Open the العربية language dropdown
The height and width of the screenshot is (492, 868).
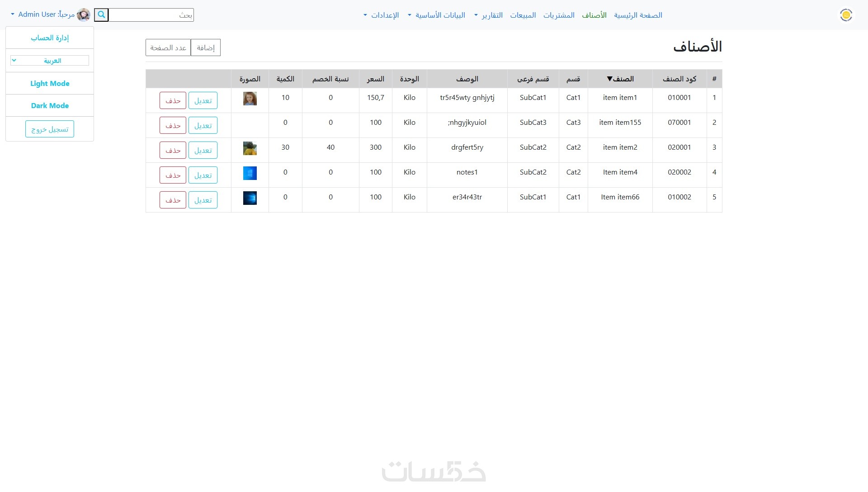coord(50,61)
